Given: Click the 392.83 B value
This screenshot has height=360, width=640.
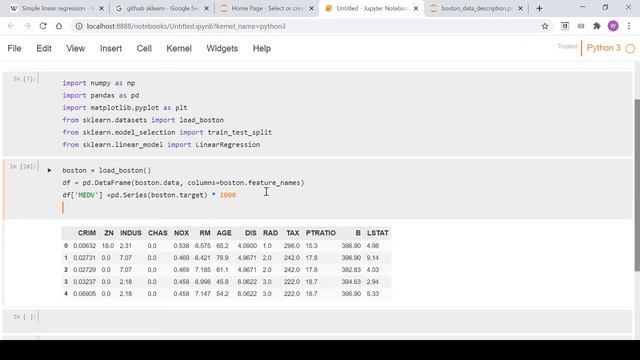Looking at the screenshot, I should tap(351, 270).
